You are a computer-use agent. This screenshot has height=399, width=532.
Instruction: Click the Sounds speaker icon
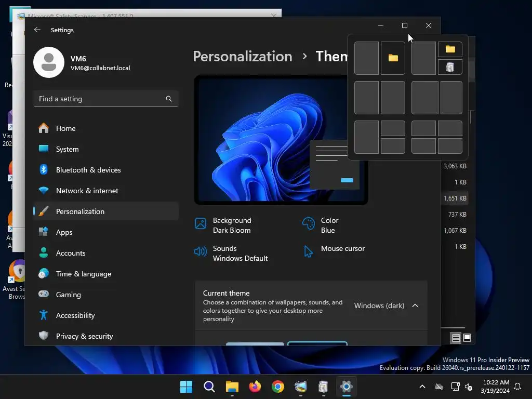(201, 251)
